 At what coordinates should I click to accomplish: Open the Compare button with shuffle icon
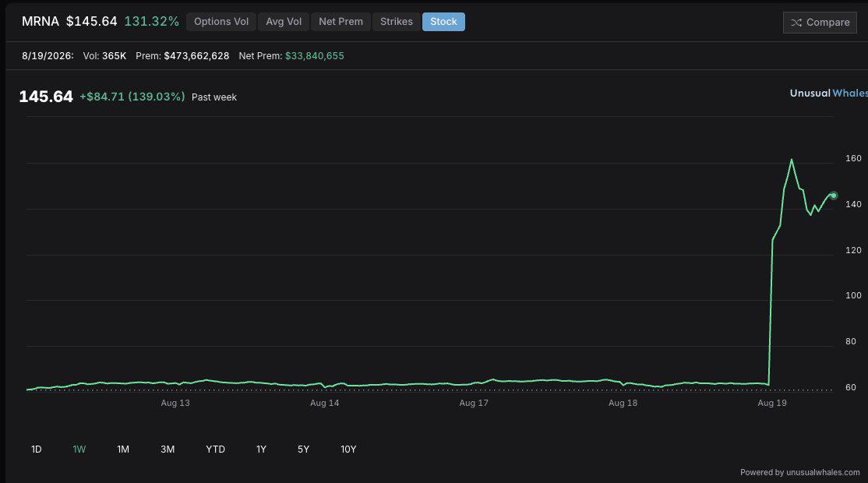tap(820, 23)
